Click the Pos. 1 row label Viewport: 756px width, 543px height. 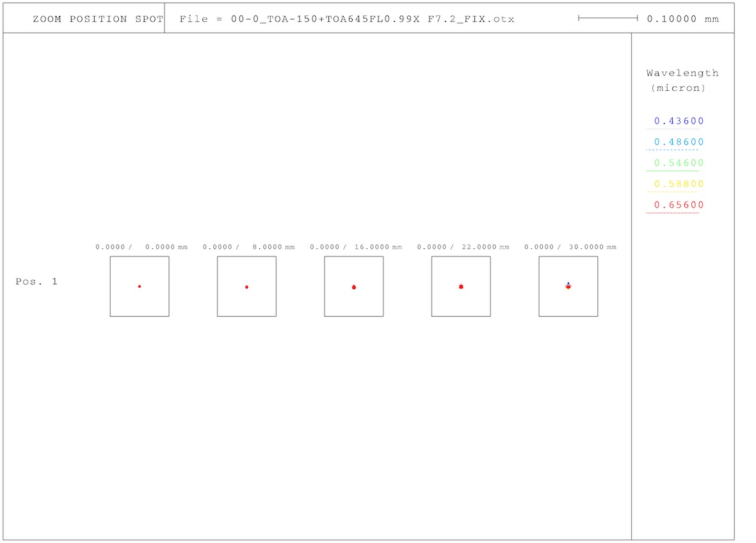pyautogui.click(x=36, y=281)
